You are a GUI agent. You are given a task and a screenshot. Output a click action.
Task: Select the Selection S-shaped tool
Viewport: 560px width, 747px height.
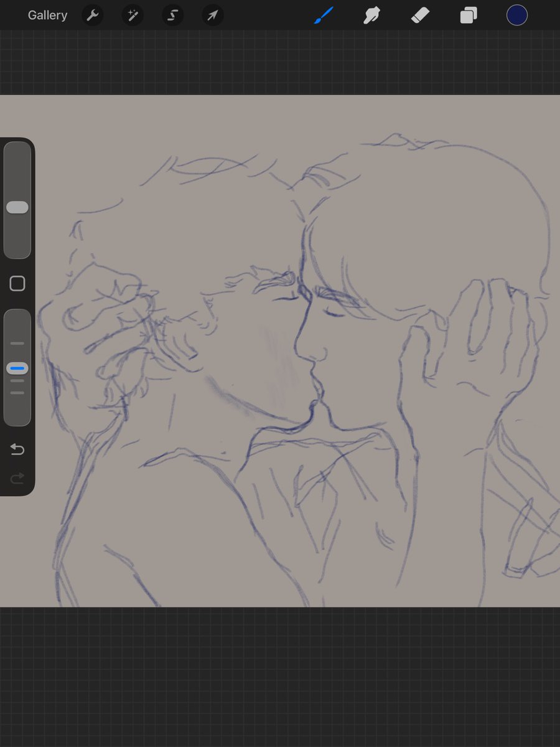[x=172, y=16]
